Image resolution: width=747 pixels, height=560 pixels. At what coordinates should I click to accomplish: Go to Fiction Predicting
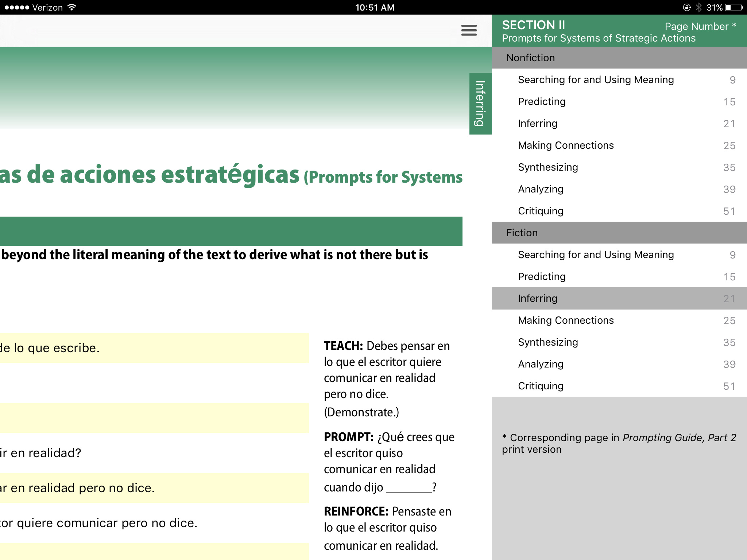(542, 276)
